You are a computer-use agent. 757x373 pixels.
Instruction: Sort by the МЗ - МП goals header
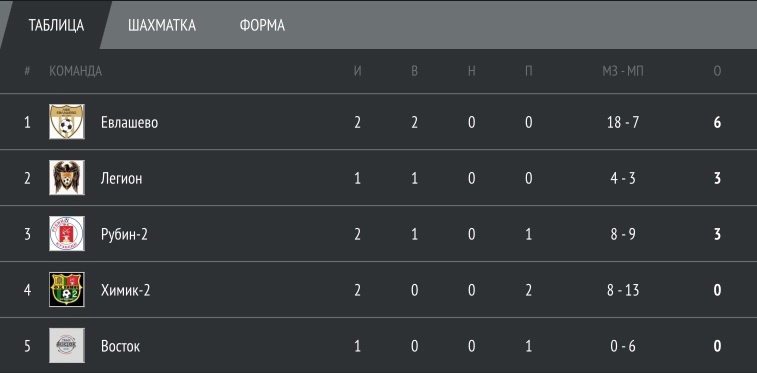point(623,71)
